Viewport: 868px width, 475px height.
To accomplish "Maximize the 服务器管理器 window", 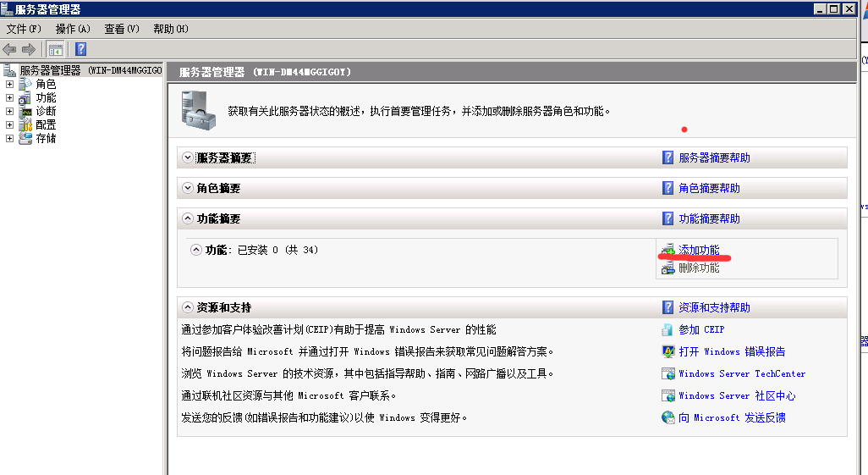I will 833,8.
